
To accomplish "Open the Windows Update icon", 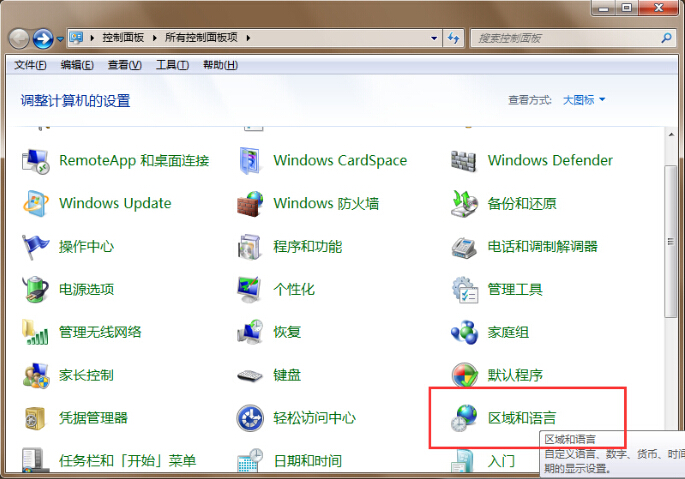I will (36, 203).
